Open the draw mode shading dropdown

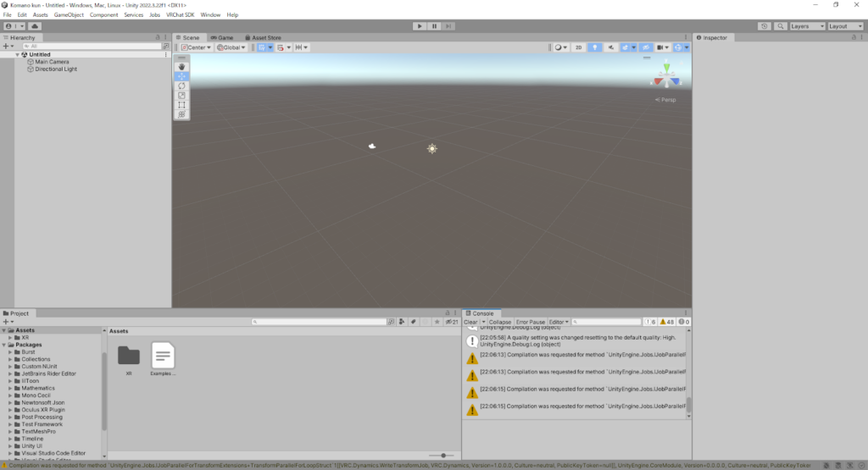pos(561,47)
